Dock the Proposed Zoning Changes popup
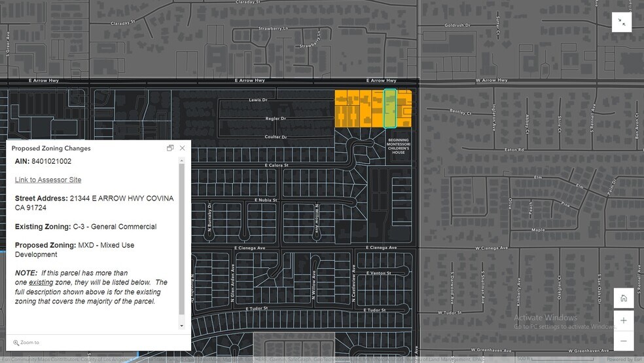 click(170, 148)
